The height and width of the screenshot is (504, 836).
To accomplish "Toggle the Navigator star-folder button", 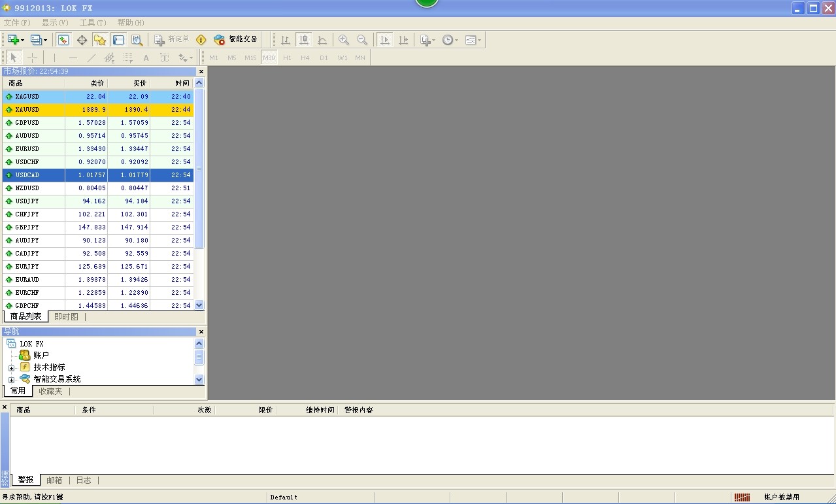I will 100,40.
